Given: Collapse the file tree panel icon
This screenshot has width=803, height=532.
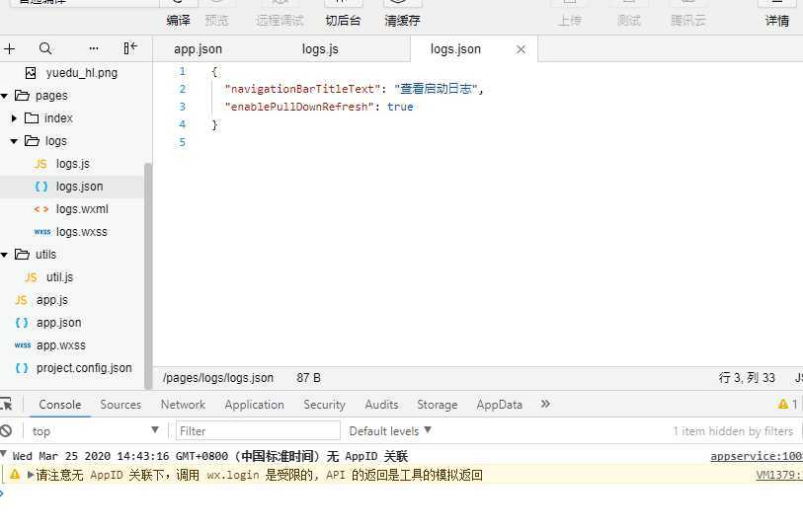Looking at the screenshot, I should click(x=130, y=48).
